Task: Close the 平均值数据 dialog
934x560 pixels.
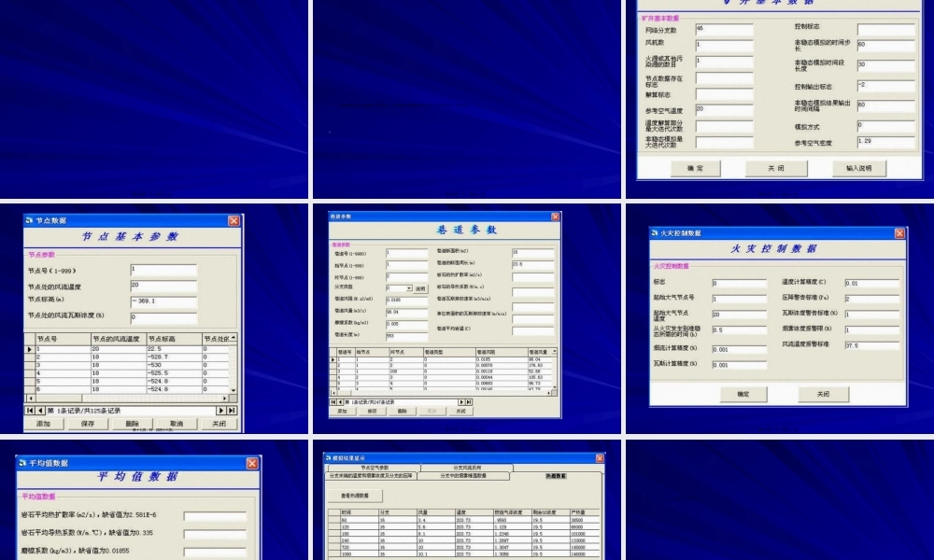Action: point(252,463)
